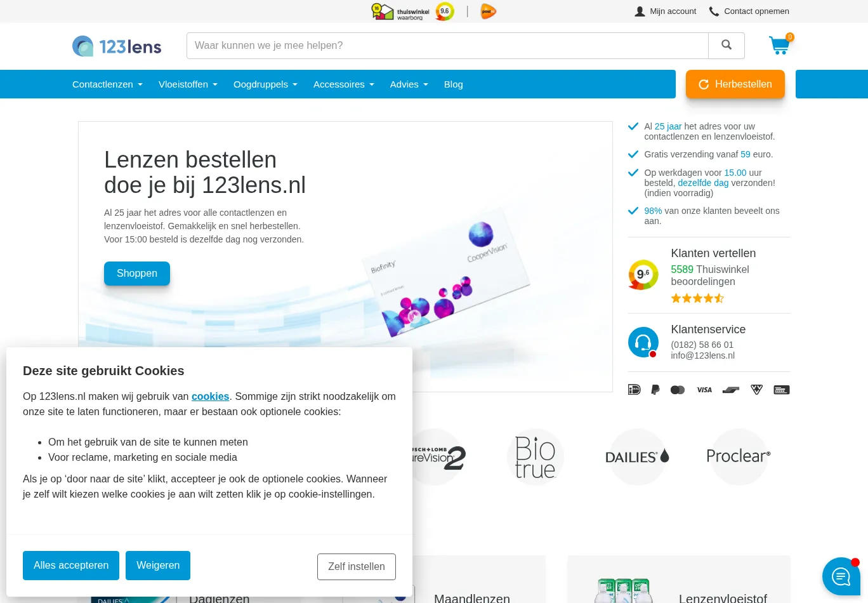Select the Dailies brand logo
868x603 pixels.
(637, 457)
